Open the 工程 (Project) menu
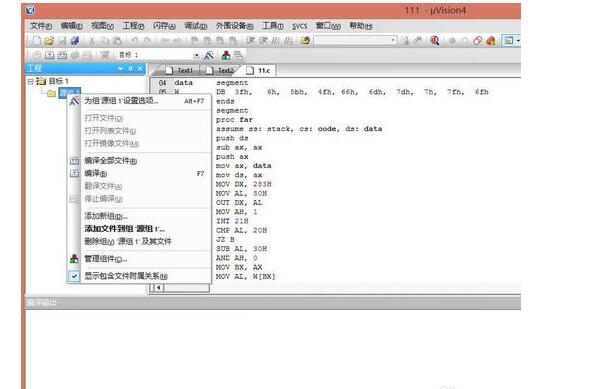 point(133,26)
